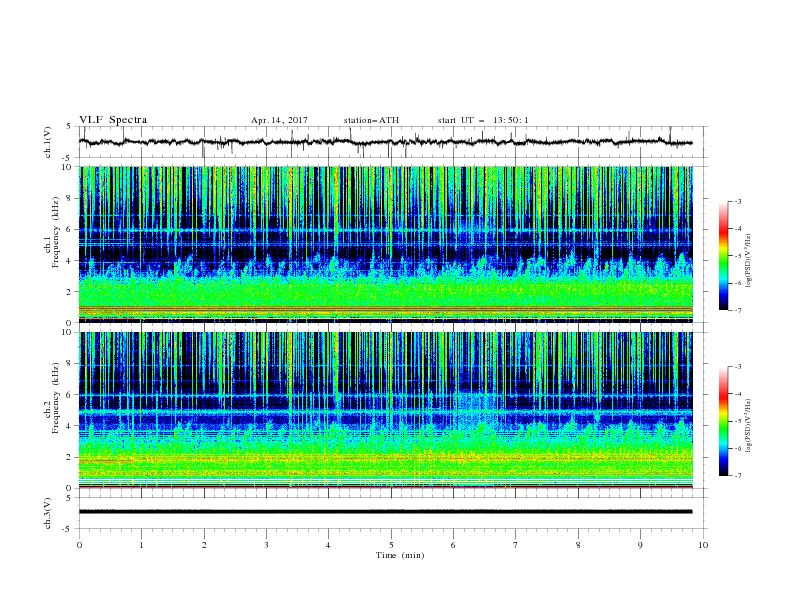Click the ch.3 voltage waveform trace
Viewport: 792px width, 612px height.
tap(385, 512)
